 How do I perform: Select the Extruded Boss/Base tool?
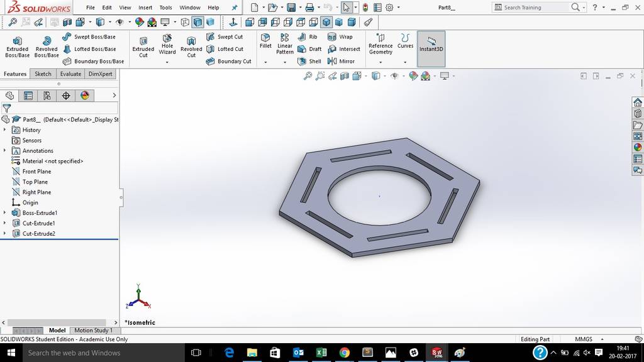click(17, 47)
